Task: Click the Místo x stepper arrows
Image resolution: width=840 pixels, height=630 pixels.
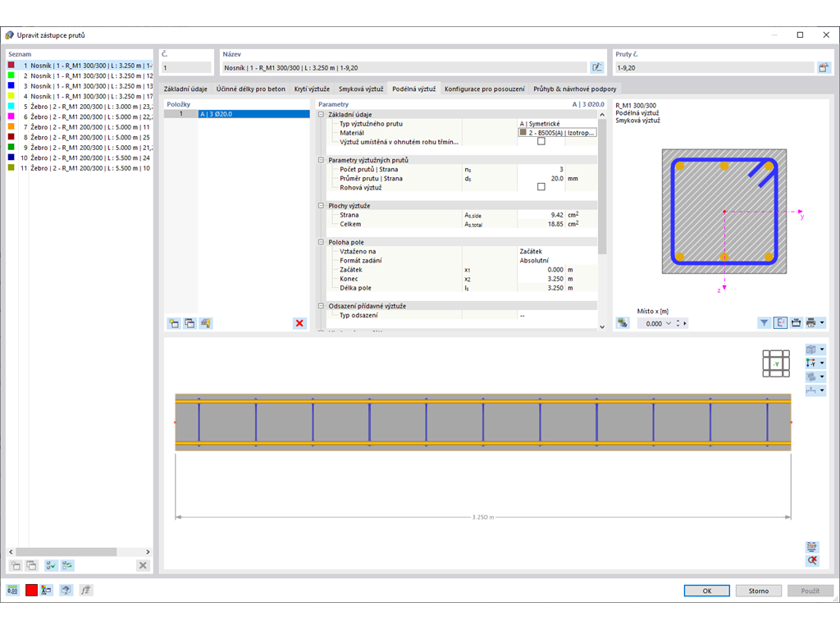Action: tap(678, 323)
